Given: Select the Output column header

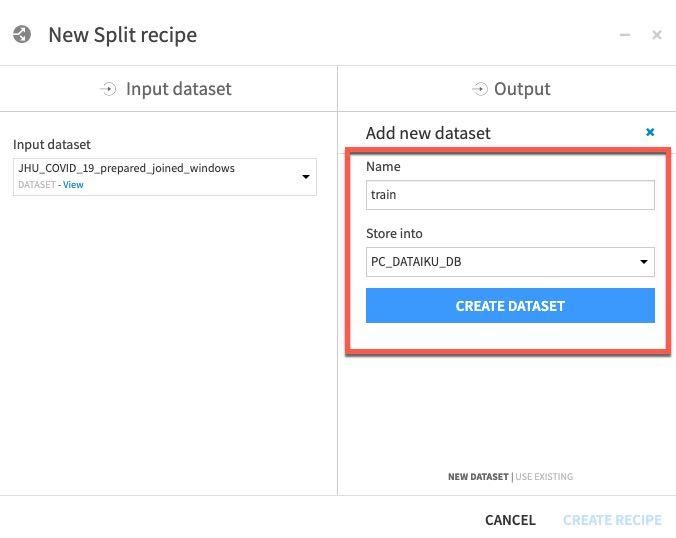Looking at the screenshot, I should (522, 89).
